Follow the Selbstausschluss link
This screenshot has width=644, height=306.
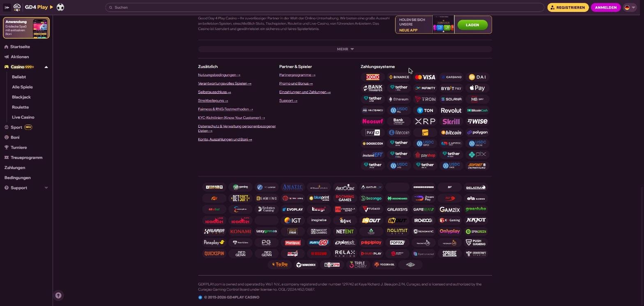[x=214, y=92]
